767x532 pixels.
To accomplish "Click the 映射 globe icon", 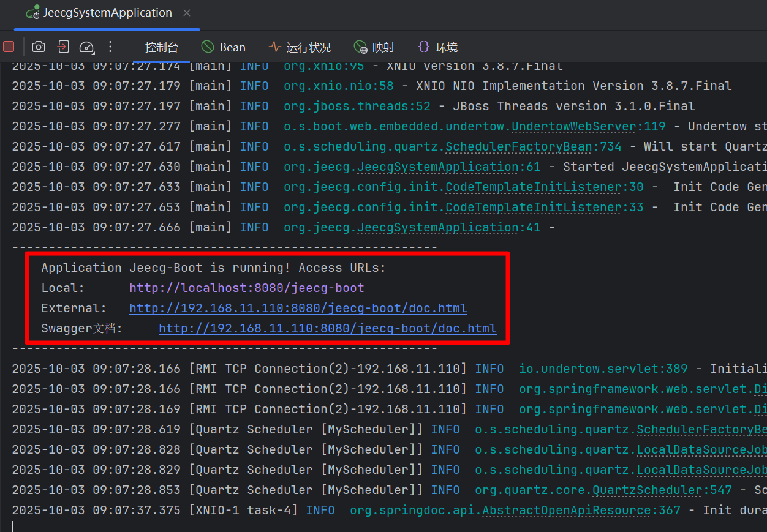I will click(361, 47).
